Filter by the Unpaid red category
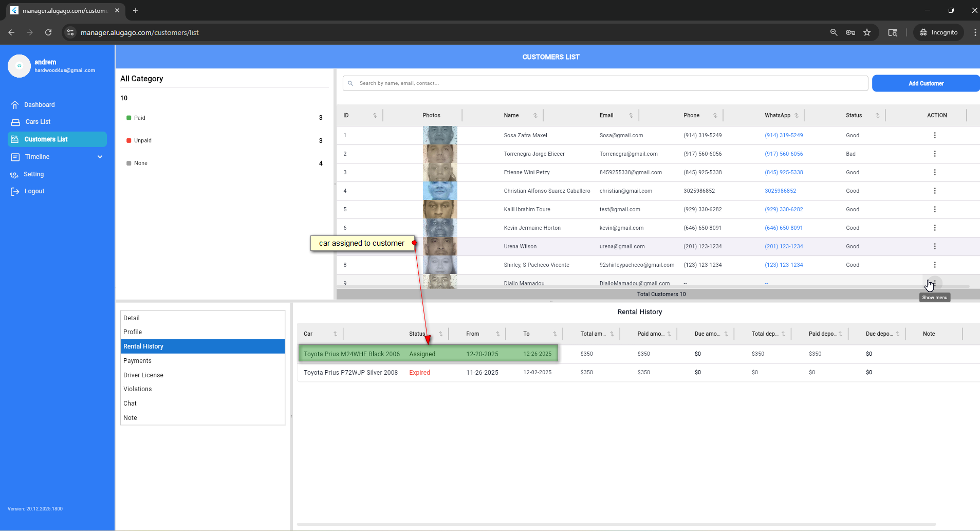The width and height of the screenshot is (980, 531). click(x=142, y=141)
